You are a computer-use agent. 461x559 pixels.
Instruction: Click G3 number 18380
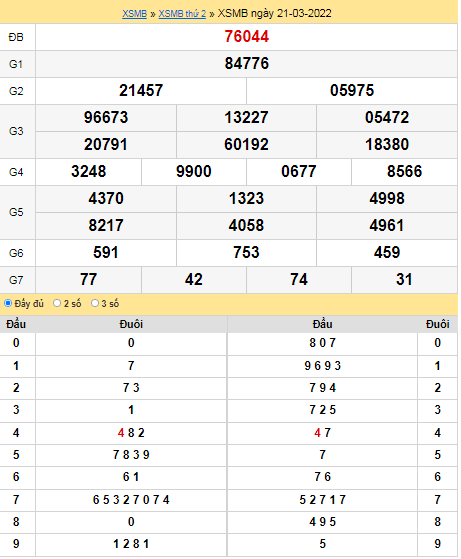(387, 144)
